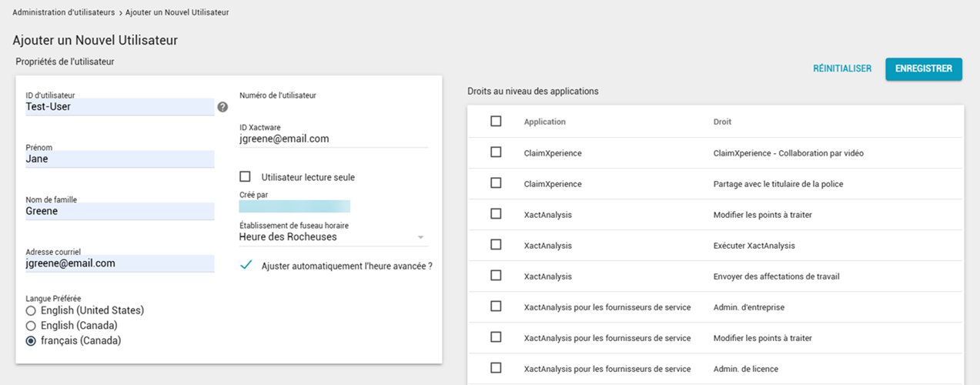Select the Exécuter XactAnalysis checkbox

(496, 245)
